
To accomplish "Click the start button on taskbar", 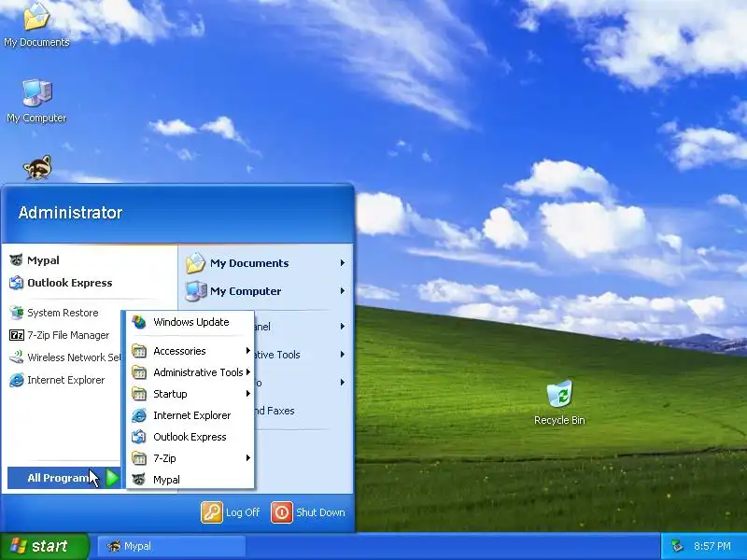I will point(44,546).
